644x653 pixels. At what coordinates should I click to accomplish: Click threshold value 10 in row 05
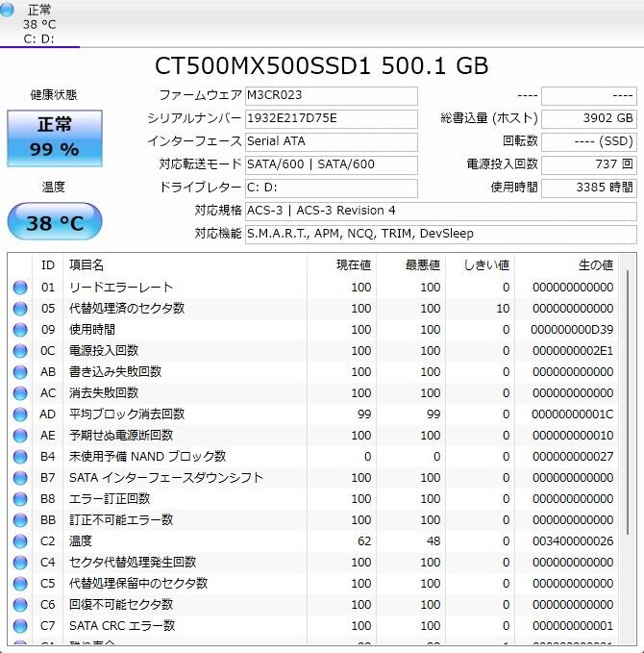click(x=503, y=309)
